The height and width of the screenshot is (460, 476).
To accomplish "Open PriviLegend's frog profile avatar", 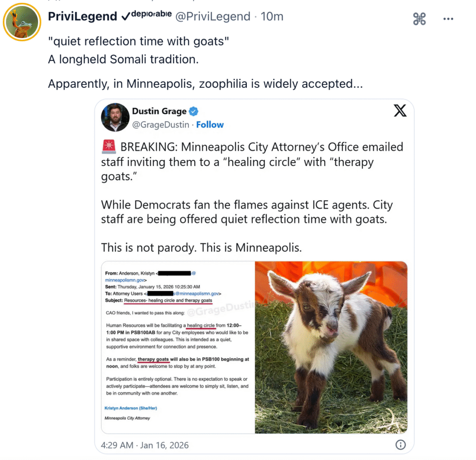I will click(x=22, y=22).
